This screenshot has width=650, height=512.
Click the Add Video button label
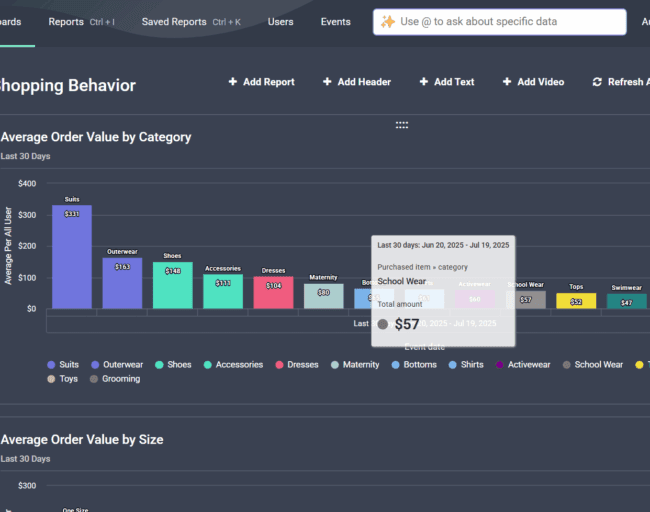541,82
